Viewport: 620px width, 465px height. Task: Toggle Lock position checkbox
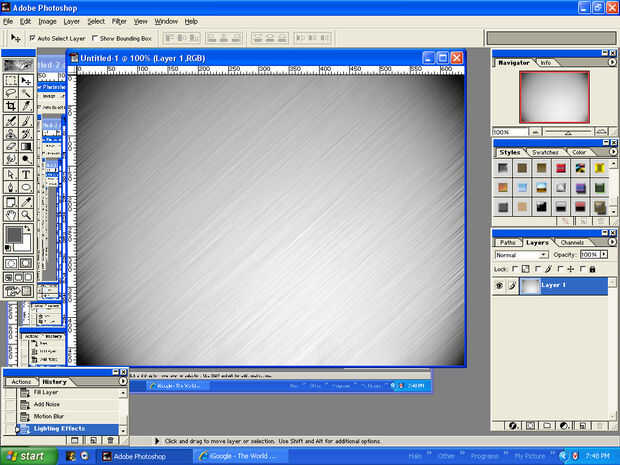click(560, 269)
